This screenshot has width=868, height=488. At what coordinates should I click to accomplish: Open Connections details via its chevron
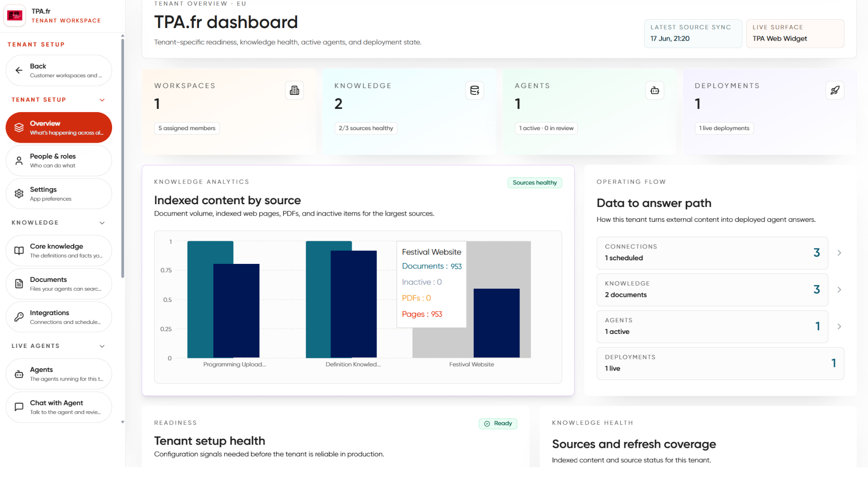(839, 253)
